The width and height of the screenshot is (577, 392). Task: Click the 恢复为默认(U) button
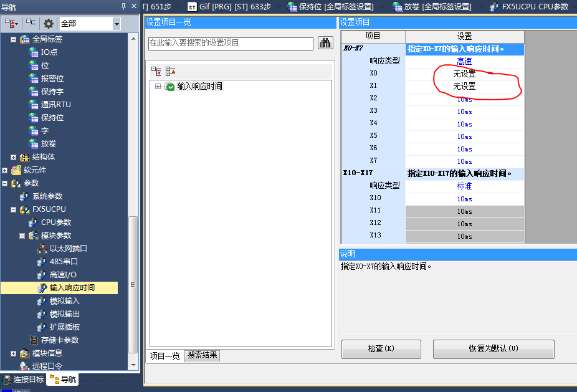[x=493, y=349]
